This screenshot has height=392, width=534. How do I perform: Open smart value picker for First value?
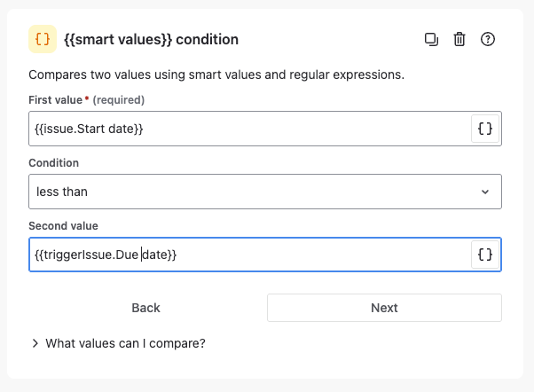[x=485, y=129]
